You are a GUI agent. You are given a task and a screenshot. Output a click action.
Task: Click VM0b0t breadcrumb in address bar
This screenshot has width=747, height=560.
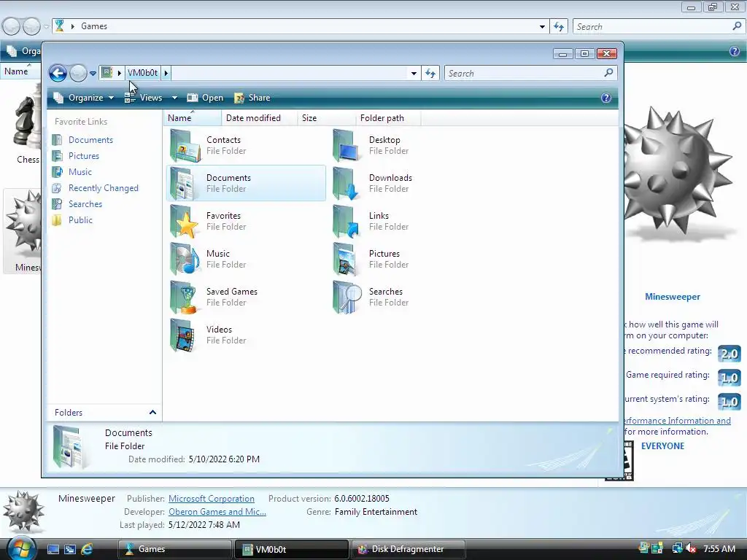[142, 73]
